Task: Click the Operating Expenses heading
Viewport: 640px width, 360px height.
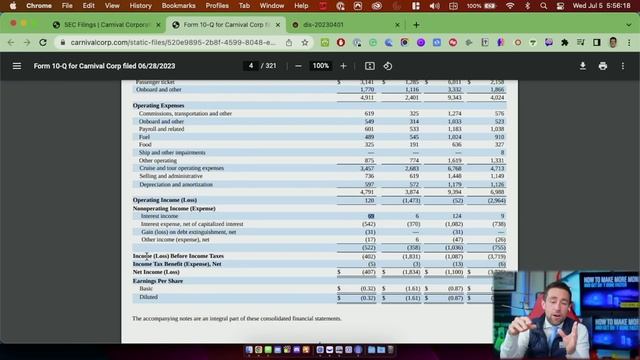Action: coord(158,105)
